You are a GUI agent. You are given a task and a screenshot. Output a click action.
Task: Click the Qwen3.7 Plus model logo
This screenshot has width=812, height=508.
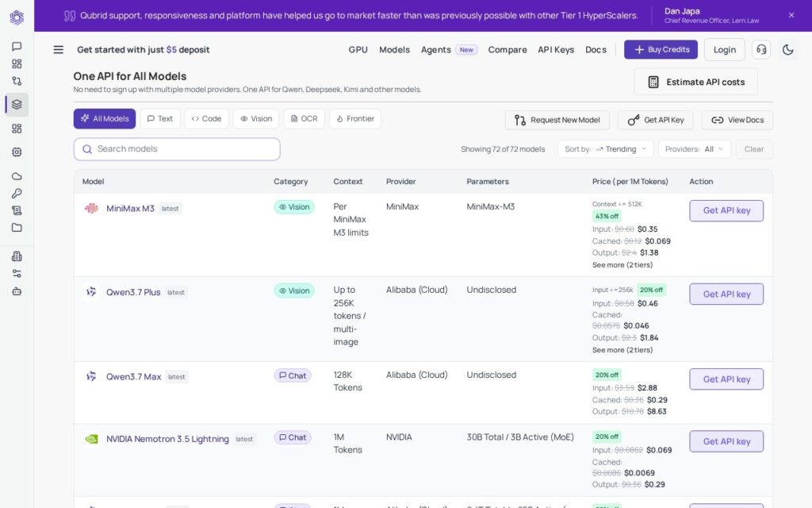pyautogui.click(x=91, y=292)
